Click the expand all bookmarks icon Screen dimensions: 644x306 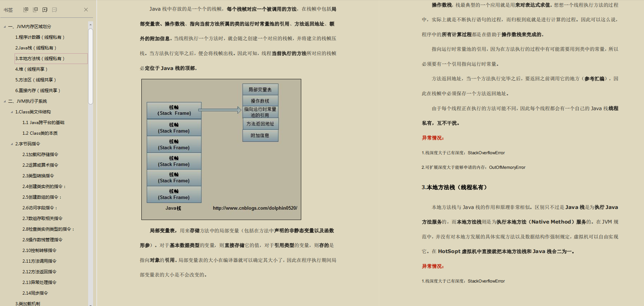26,10
